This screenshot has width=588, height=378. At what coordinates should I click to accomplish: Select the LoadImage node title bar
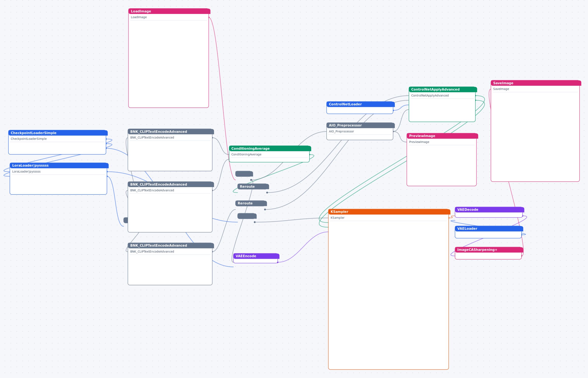point(169,11)
